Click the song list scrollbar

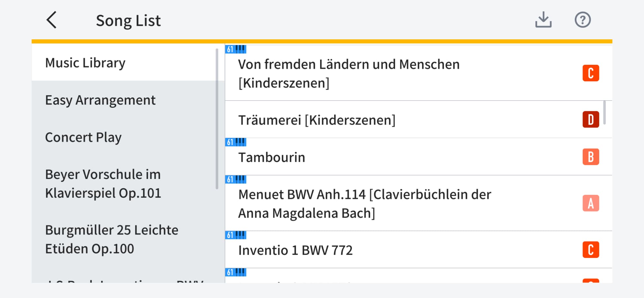pos(604,113)
